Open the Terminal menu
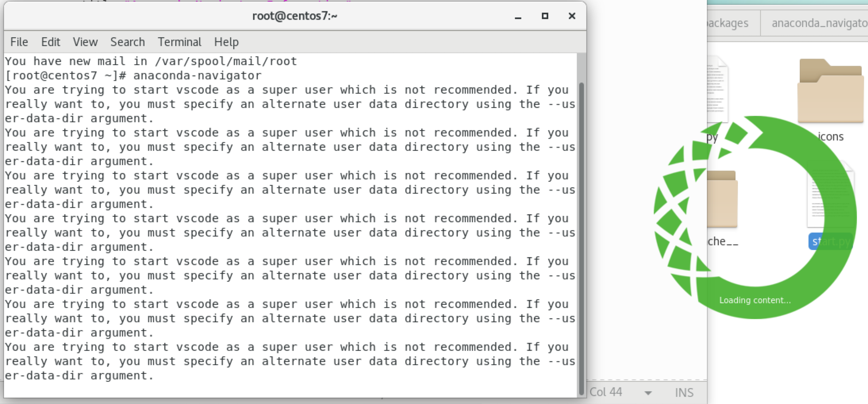Image resolution: width=868 pixels, height=404 pixels. (179, 42)
